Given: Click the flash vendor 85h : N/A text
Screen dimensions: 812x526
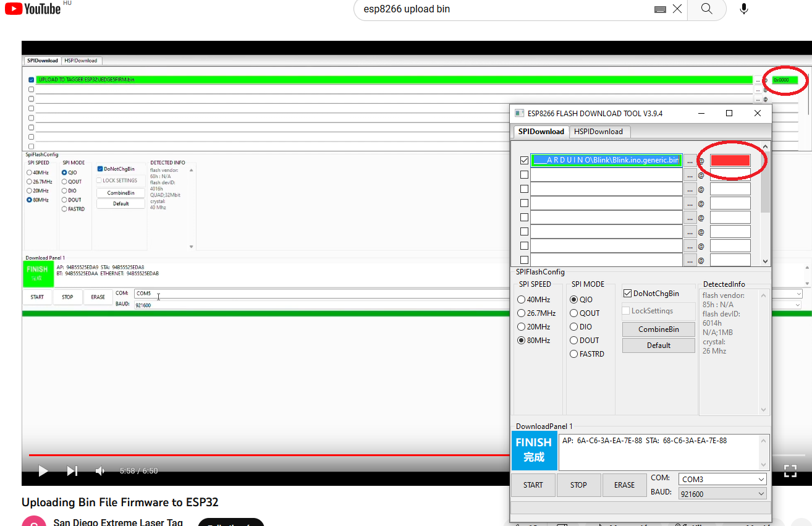Looking at the screenshot, I should click(x=724, y=300).
